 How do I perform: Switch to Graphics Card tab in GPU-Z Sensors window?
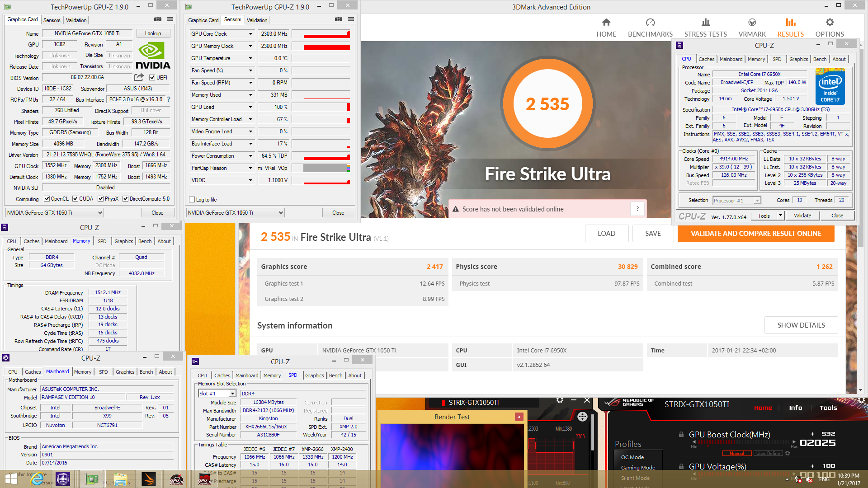click(x=203, y=20)
